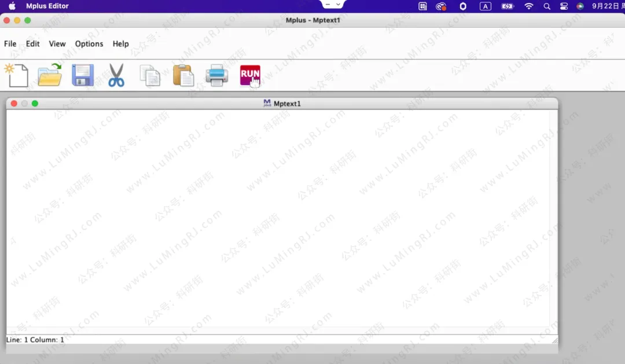Create a new input file via toolbar
The image size is (625, 364).
[x=17, y=75]
